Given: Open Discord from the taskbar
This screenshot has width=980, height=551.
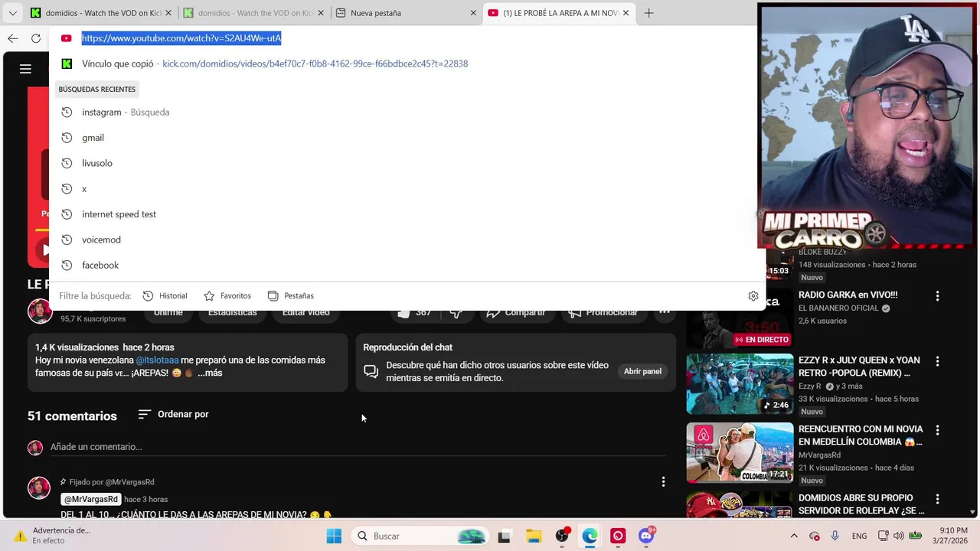Looking at the screenshot, I should click(646, 536).
